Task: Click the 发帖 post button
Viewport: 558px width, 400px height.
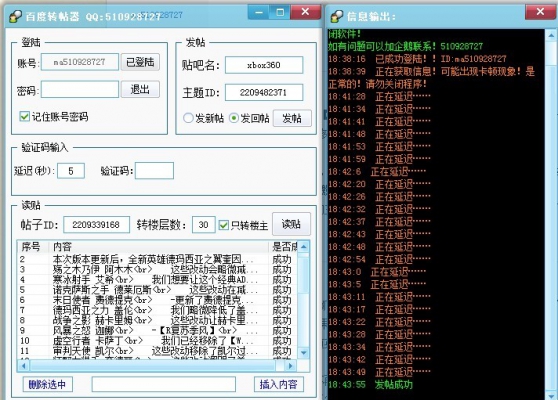Action: tap(292, 118)
